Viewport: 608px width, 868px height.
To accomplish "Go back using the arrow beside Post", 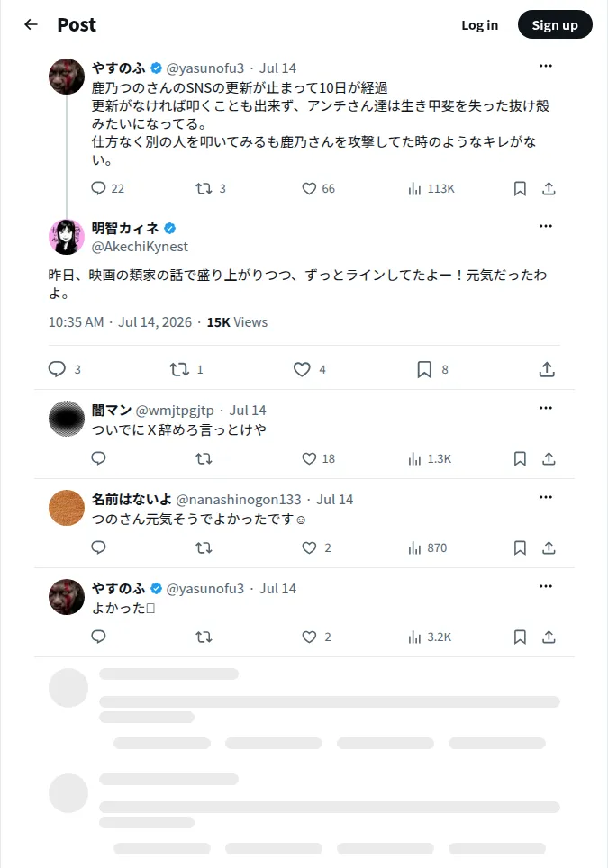I will coord(31,24).
